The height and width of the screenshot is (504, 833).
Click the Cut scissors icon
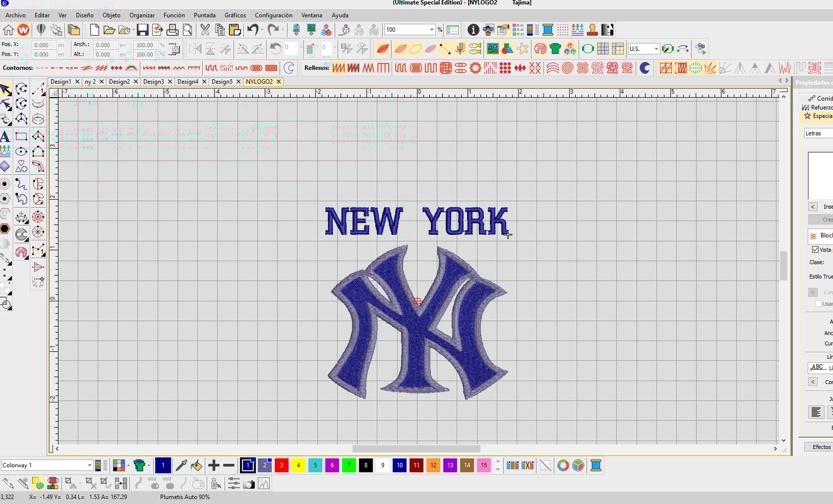205,29
